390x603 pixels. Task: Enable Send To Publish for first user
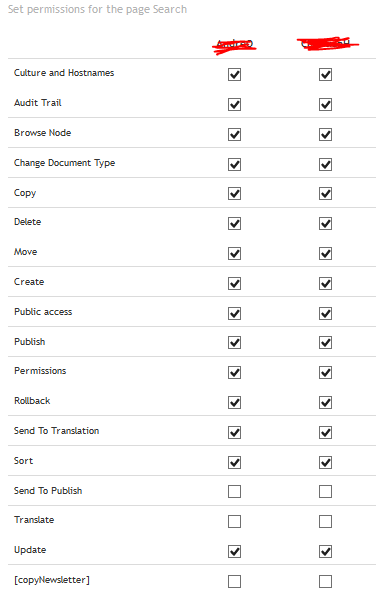(234, 491)
